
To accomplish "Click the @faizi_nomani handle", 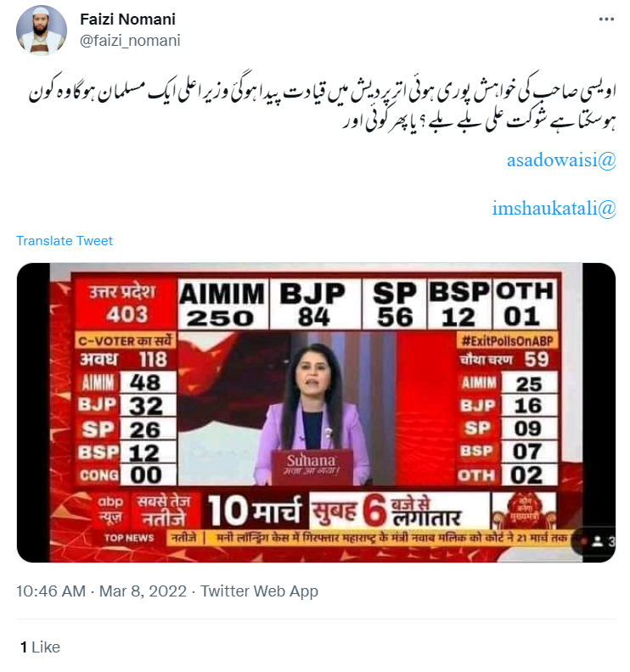I will click(x=130, y=41).
